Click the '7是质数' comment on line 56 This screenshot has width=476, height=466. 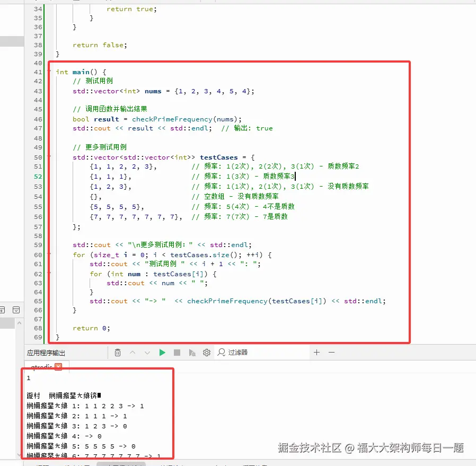click(x=275, y=216)
